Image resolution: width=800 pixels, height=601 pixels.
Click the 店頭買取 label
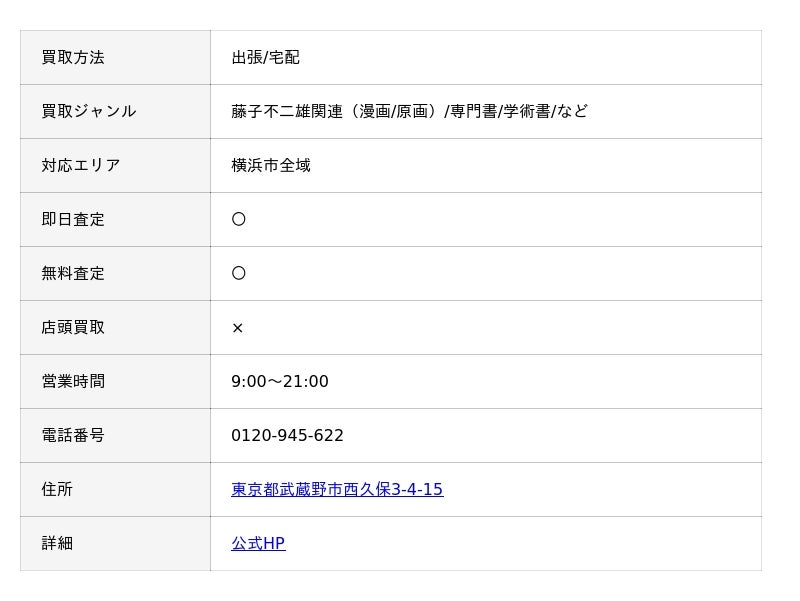coord(73,328)
